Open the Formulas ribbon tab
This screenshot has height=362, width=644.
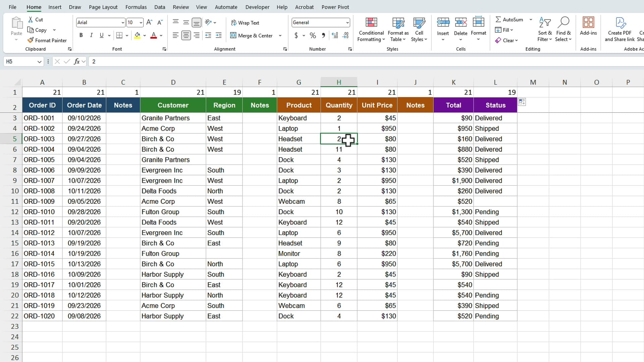tap(136, 7)
